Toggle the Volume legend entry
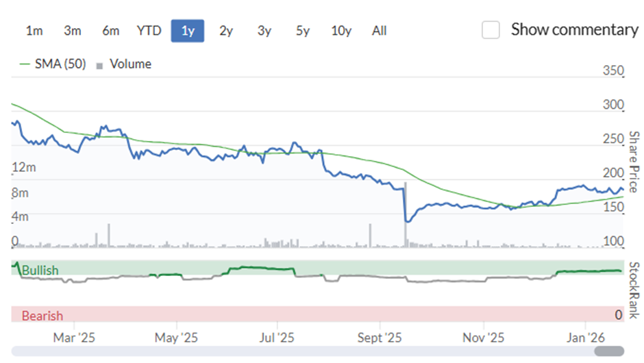 (x=123, y=64)
